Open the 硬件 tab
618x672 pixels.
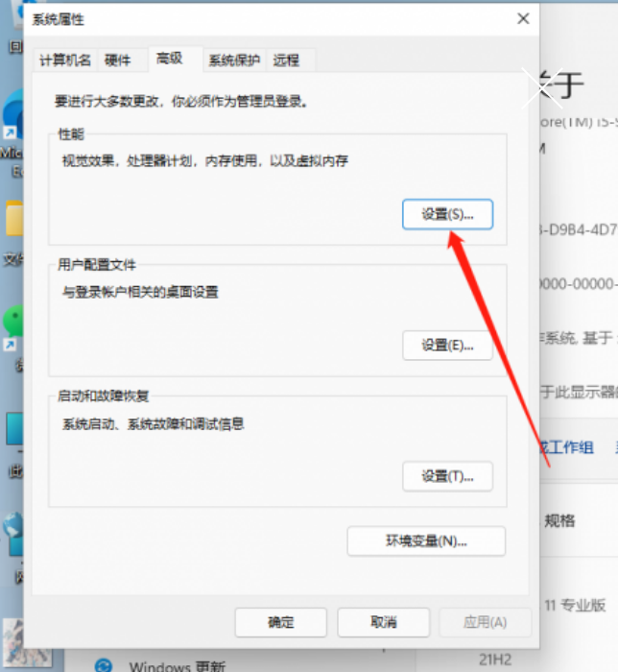[117, 60]
